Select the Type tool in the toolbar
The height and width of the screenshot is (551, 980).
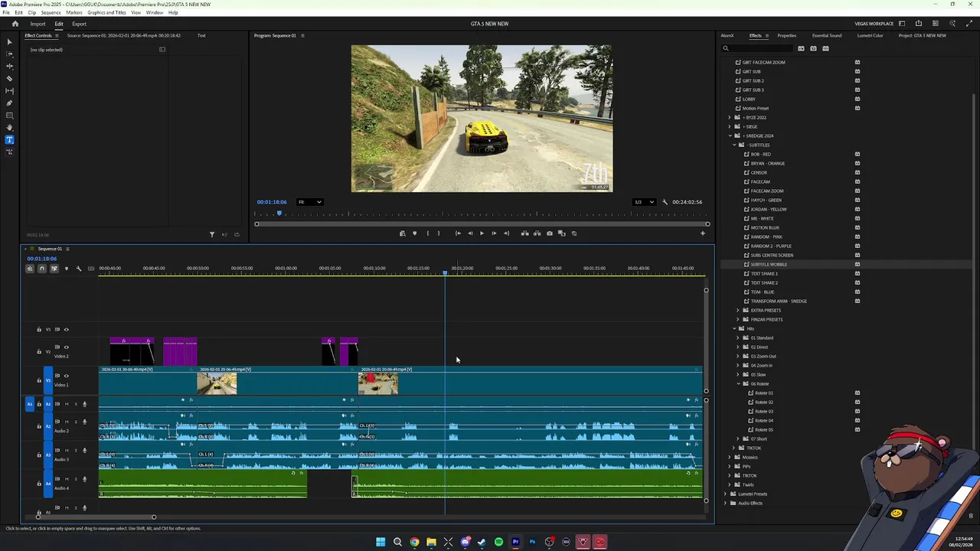pos(9,140)
